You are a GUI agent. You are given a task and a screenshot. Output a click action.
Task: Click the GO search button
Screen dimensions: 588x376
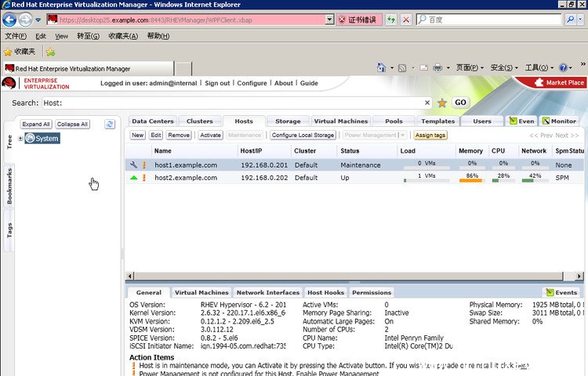click(x=460, y=103)
